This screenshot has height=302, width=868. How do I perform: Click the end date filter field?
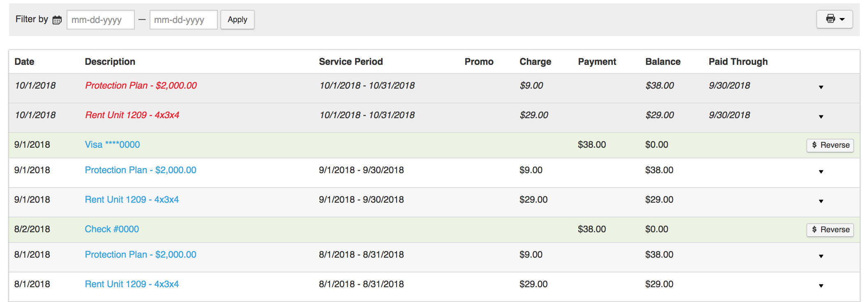pyautogui.click(x=183, y=20)
